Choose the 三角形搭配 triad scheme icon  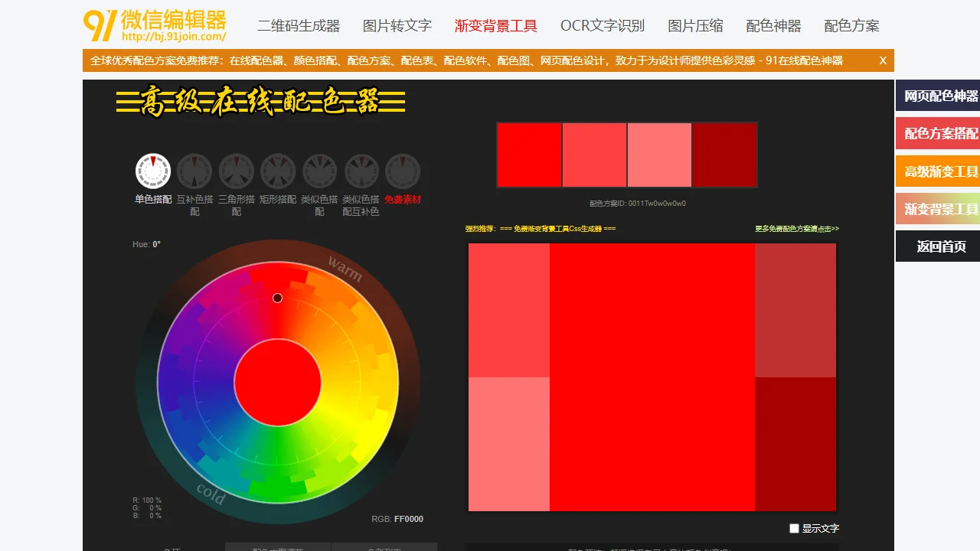click(236, 171)
